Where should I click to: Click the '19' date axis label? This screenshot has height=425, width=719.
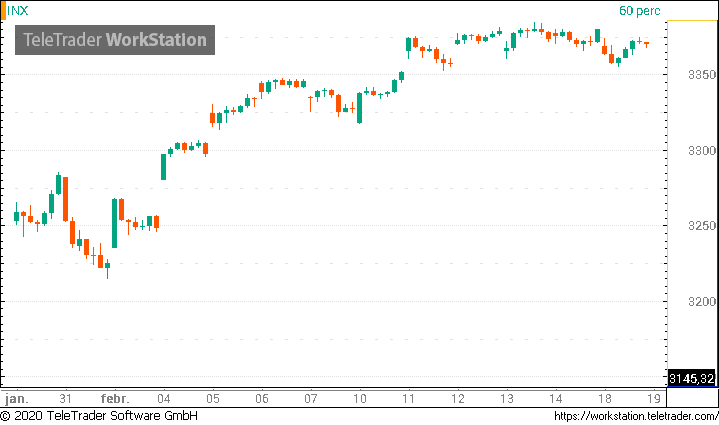(654, 398)
